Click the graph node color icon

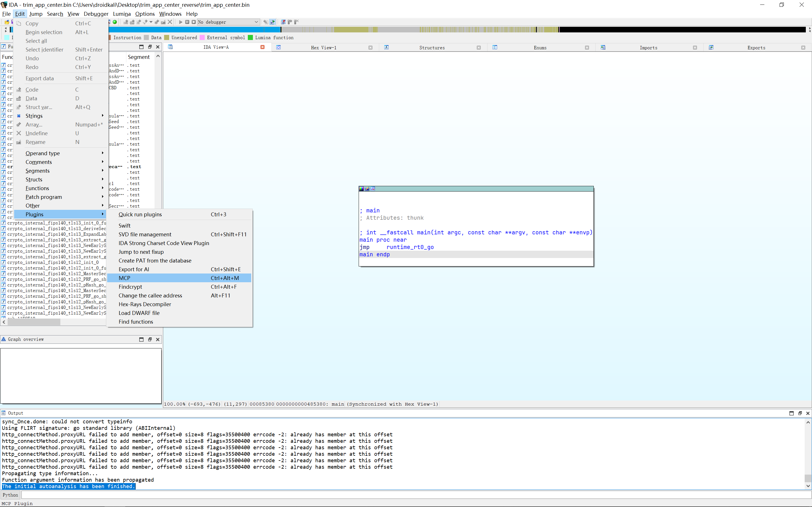pyautogui.click(x=361, y=189)
